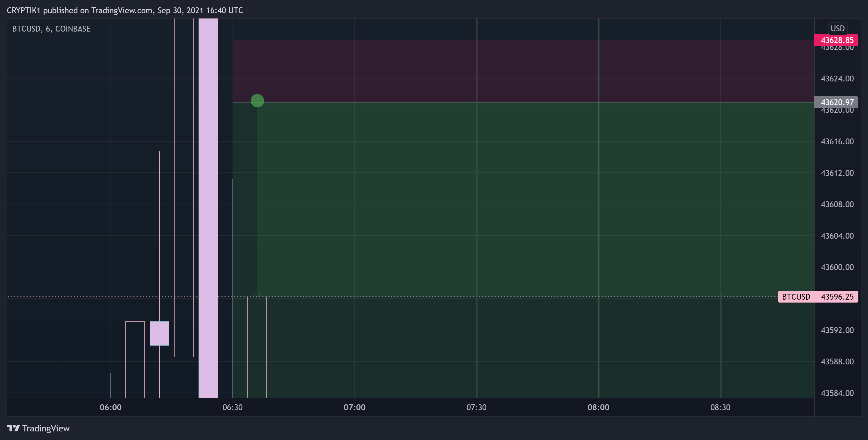Click the red stop-loss zone of short position
The image size is (868, 440).
coord(523,71)
